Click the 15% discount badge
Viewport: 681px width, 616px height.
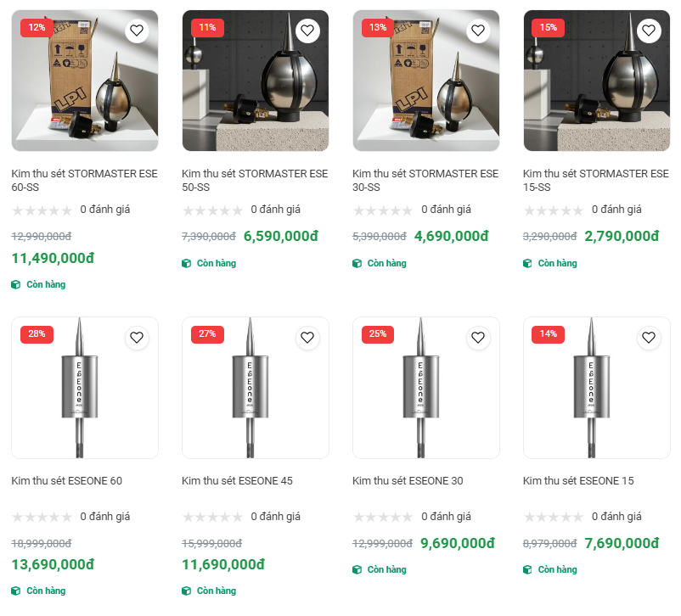coord(548,27)
